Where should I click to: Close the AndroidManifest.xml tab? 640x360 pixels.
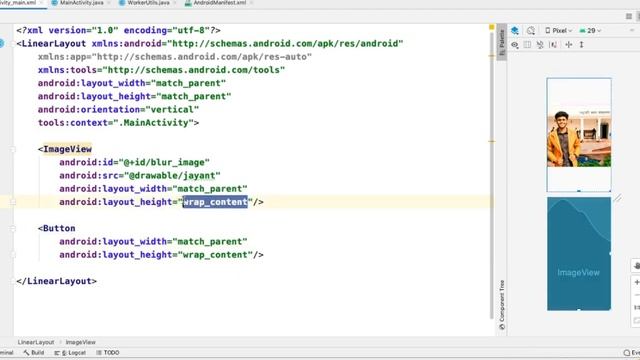tap(251, 3)
